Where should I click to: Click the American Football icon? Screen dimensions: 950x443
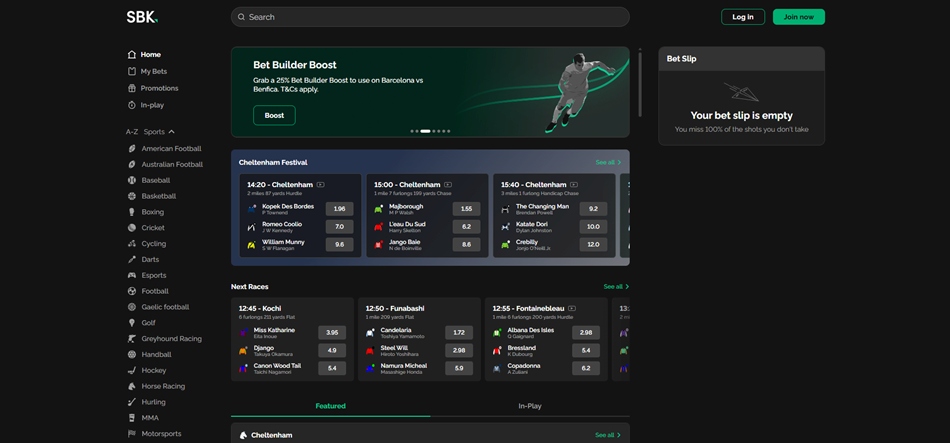[131, 148]
